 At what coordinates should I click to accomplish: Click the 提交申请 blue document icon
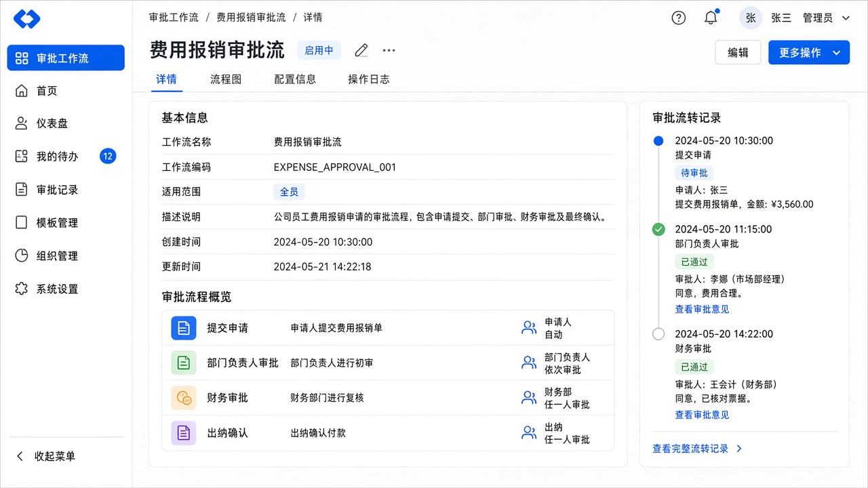(183, 328)
